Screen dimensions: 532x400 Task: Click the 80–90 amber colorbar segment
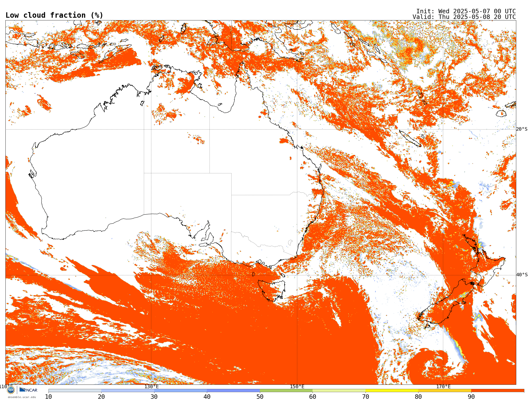click(x=445, y=391)
